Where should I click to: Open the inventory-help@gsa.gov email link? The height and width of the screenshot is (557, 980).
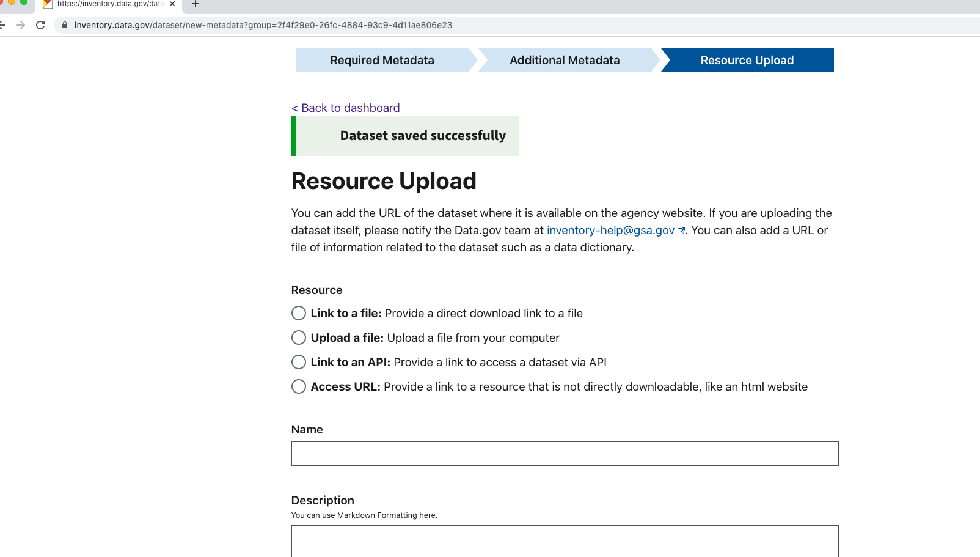pyautogui.click(x=610, y=230)
